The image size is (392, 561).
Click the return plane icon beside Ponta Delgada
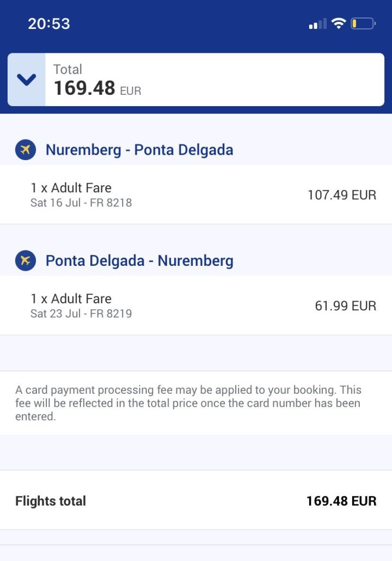26,260
